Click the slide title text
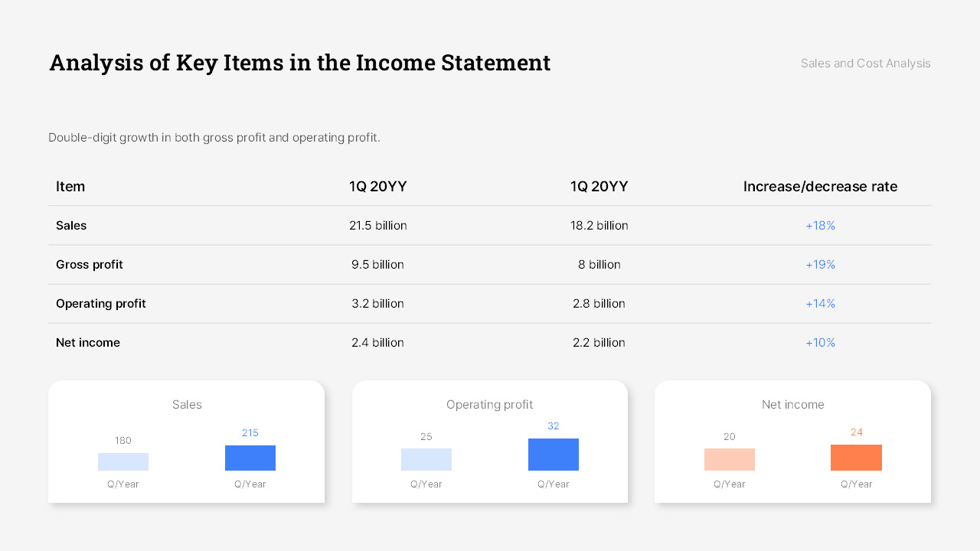The image size is (980, 551). 299,62
